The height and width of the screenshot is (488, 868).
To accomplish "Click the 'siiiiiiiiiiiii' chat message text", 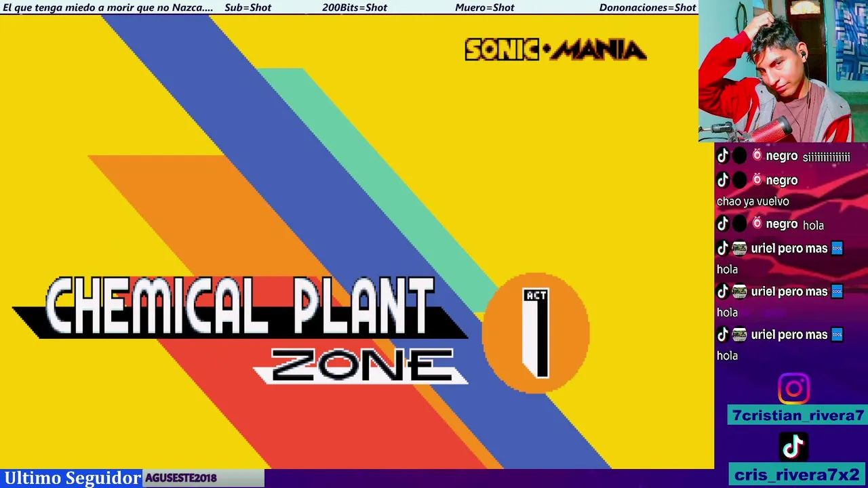I will [x=827, y=157].
